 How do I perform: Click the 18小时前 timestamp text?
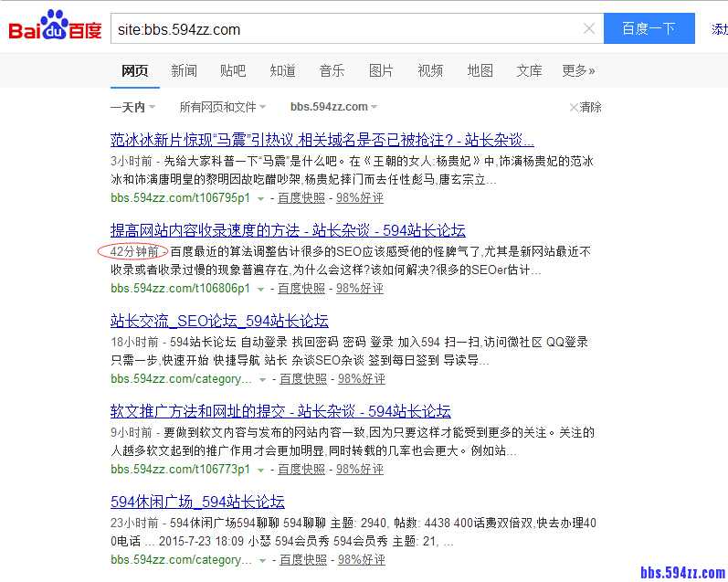(134, 343)
